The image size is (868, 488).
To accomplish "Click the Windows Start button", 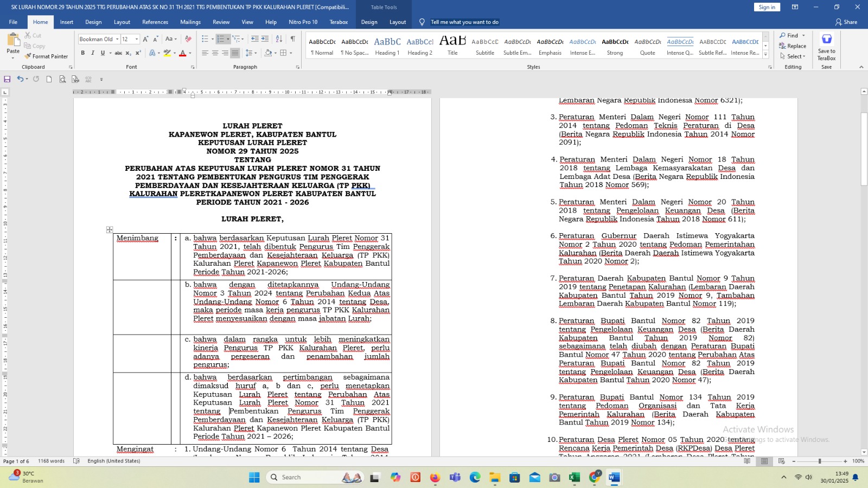I will [x=254, y=477].
